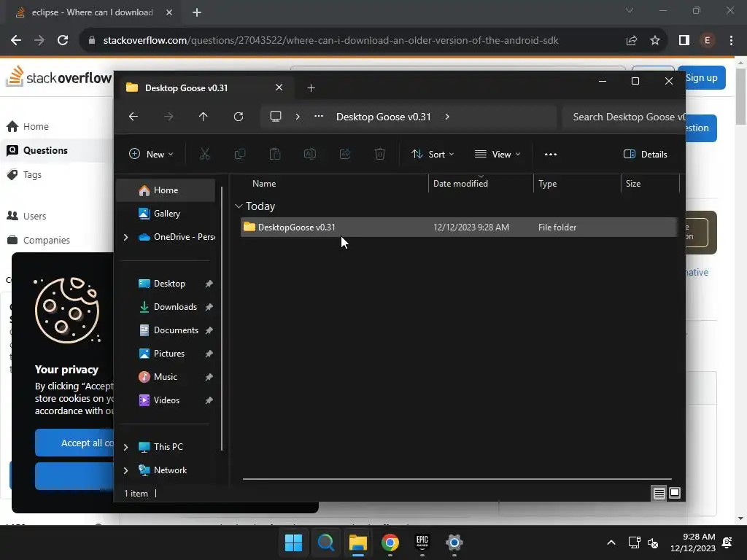Switch to large thumbnails view icon
Viewport: 747px width, 560px height.
pyautogui.click(x=675, y=493)
